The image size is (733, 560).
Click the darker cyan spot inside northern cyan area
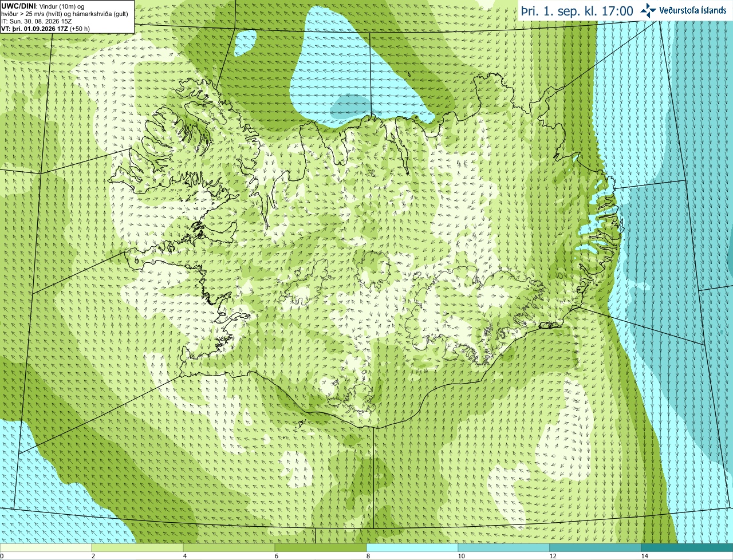coord(350,105)
